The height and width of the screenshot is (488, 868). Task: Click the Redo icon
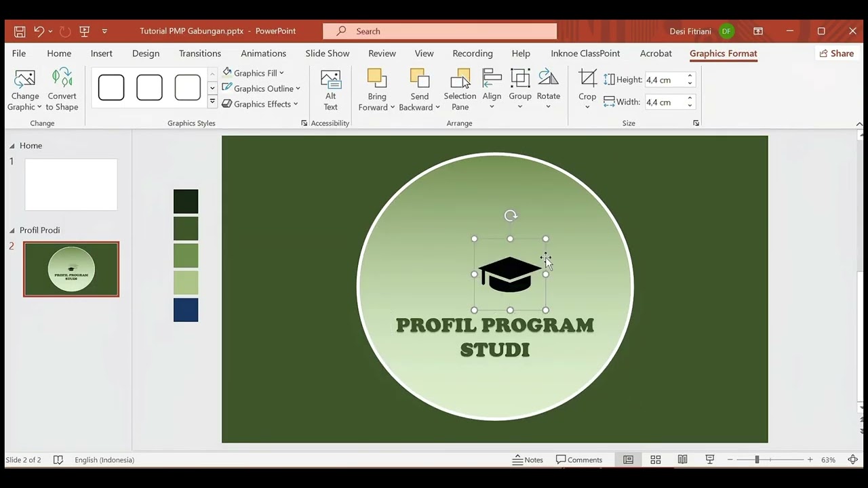65,31
